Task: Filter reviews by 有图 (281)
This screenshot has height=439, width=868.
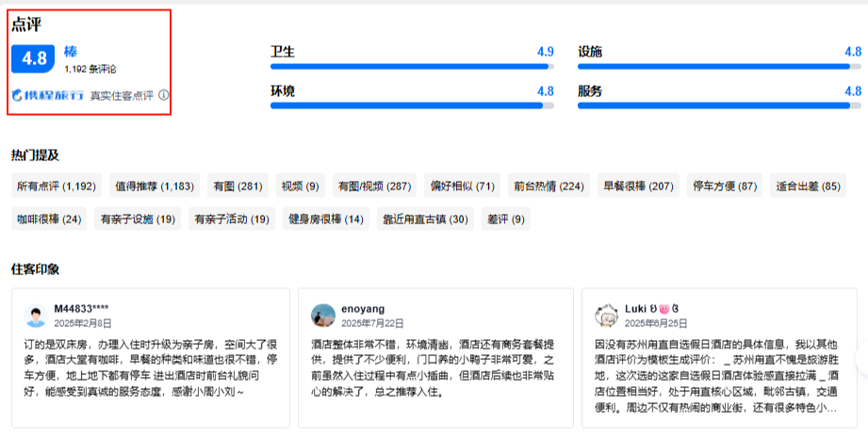Action: (x=237, y=187)
